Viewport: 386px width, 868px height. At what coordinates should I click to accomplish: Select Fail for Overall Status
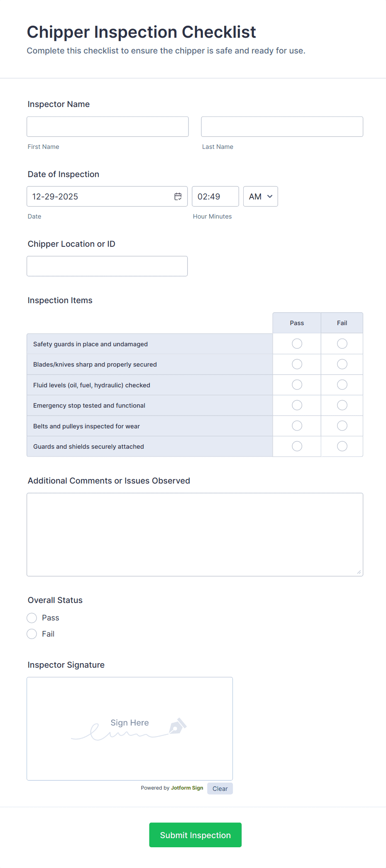(32, 634)
